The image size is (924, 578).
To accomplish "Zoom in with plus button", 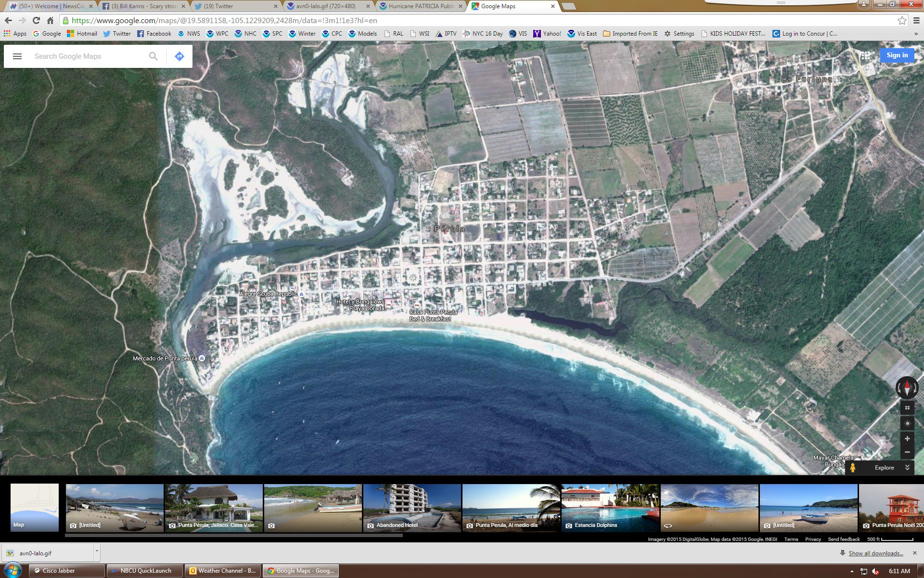I will [907, 439].
